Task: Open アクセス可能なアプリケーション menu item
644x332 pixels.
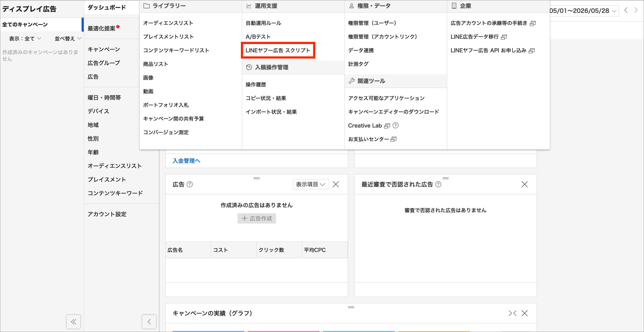Action: pyautogui.click(x=386, y=98)
